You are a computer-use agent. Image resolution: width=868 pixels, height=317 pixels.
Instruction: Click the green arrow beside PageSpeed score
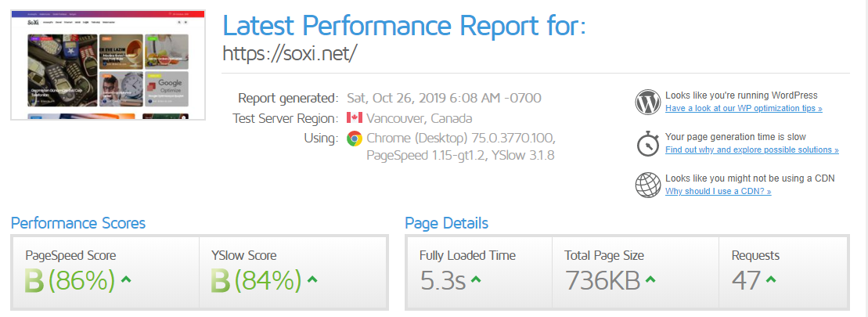(x=126, y=279)
